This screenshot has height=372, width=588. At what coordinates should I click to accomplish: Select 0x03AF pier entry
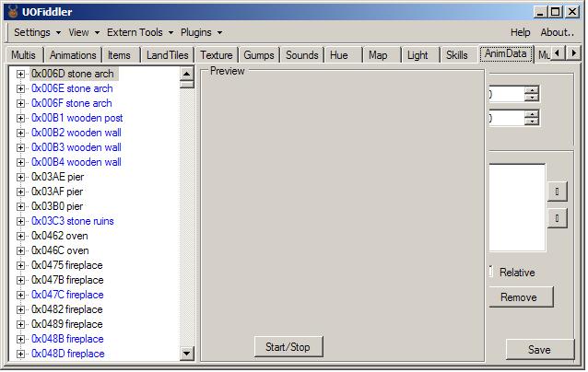pyautogui.click(x=57, y=192)
